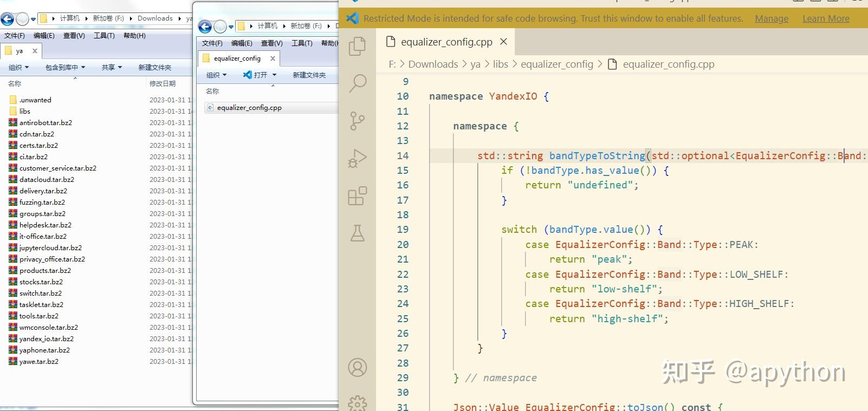Screen dimensions: 868x411
Task: Click the VS Code icon beside 打开
Action: click(x=248, y=75)
